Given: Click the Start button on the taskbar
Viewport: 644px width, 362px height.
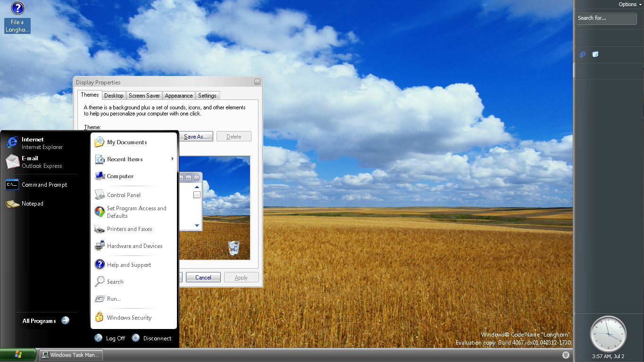Looking at the screenshot, I should click(18, 355).
